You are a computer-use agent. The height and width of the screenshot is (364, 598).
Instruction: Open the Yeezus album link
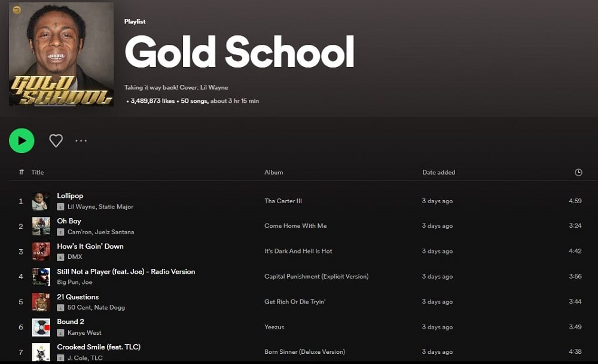tap(274, 327)
